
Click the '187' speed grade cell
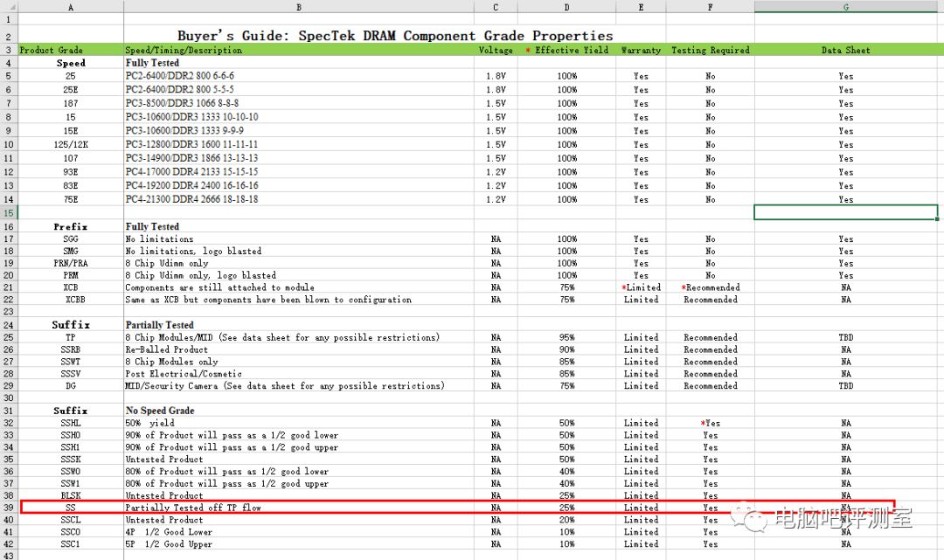click(x=71, y=103)
